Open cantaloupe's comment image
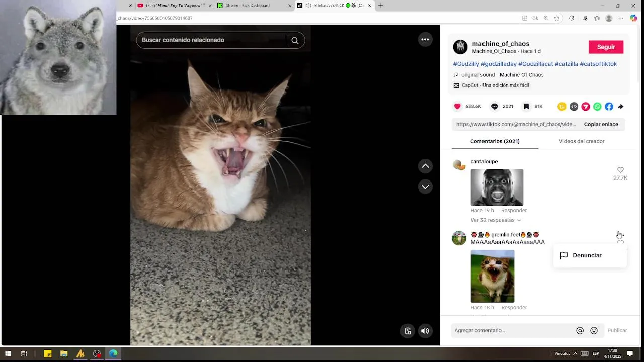This screenshot has height=362, width=644. tap(497, 187)
